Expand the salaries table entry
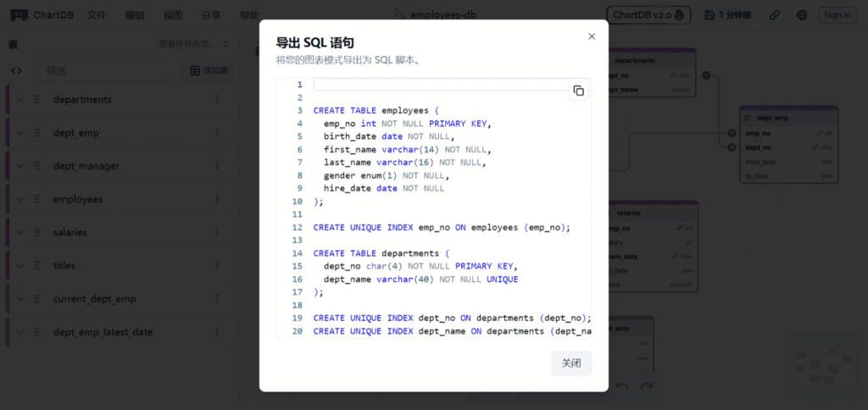 pos(20,232)
